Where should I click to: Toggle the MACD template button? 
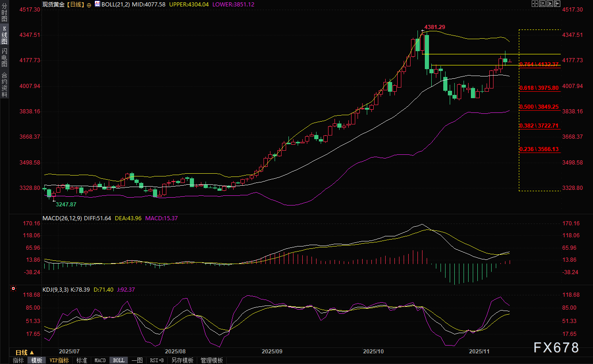click(x=100, y=360)
